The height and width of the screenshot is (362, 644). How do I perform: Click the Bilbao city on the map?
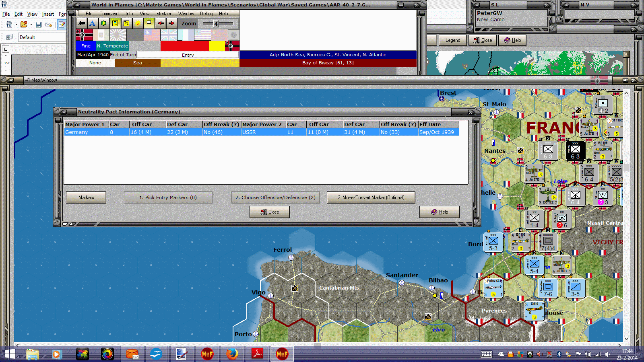(431, 288)
